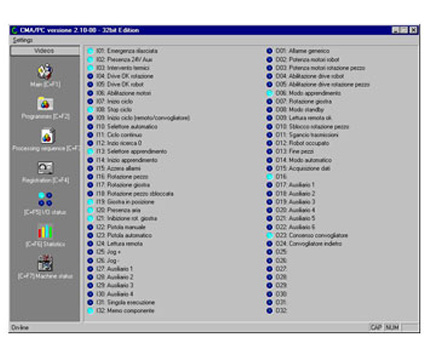Viewport: 430px width, 360px height.
Task: Open the Registration [C+F4] icon
Action: tap(45, 168)
